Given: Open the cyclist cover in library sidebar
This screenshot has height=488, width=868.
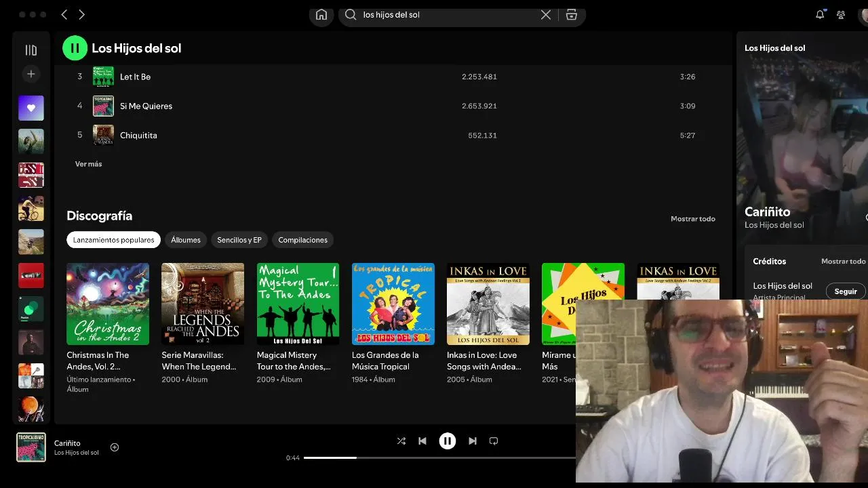Looking at the screenshot, I should [x=31, y=209].
